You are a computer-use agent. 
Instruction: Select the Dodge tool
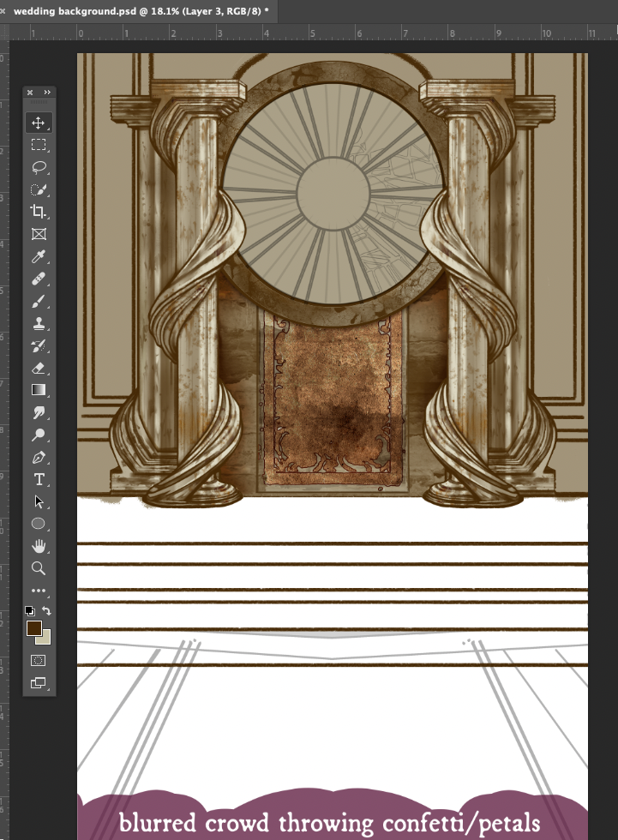(39, 435)
